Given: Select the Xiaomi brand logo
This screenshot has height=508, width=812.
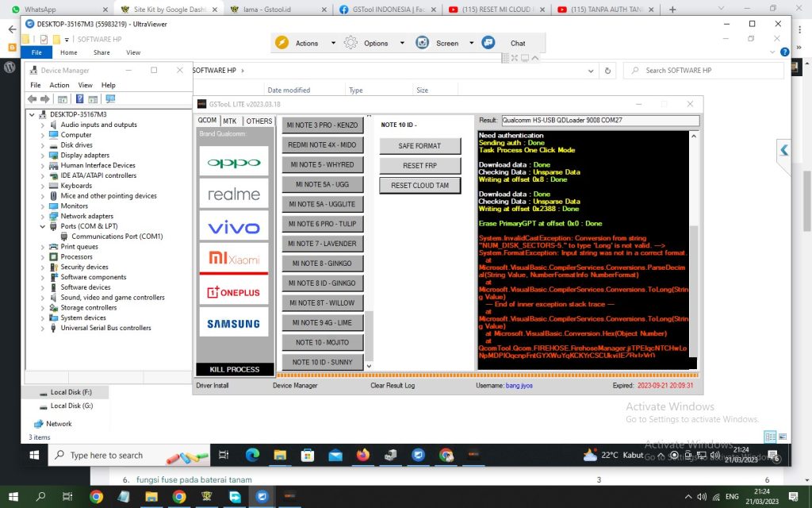Looking at the screenshot, I should pyautogui.click(x=234, y=258).
